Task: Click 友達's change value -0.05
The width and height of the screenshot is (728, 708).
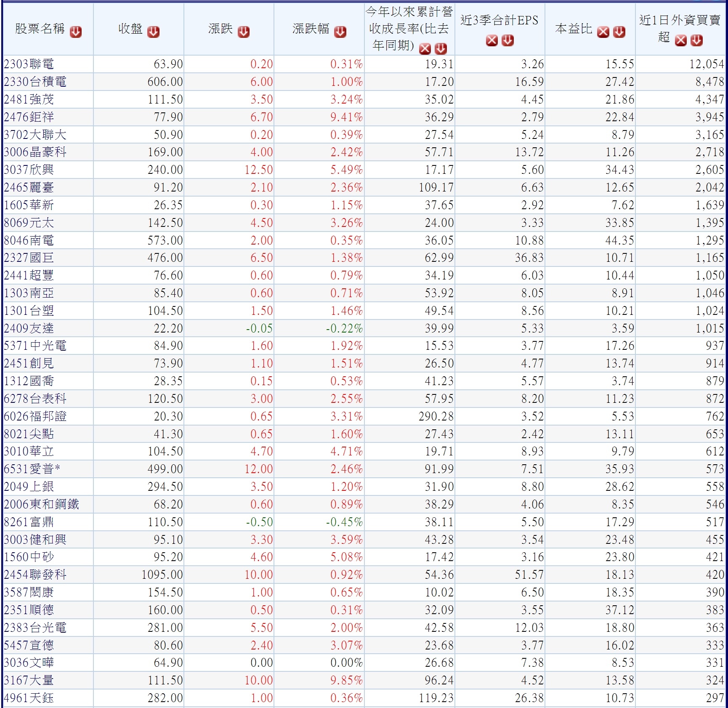Action: 259,328
